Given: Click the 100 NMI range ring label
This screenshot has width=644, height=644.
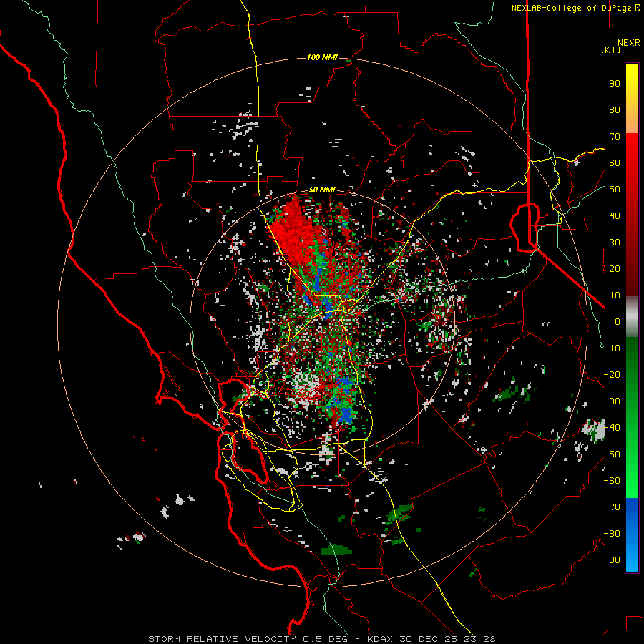Looking at the screenshot, I should click(322, 57).
